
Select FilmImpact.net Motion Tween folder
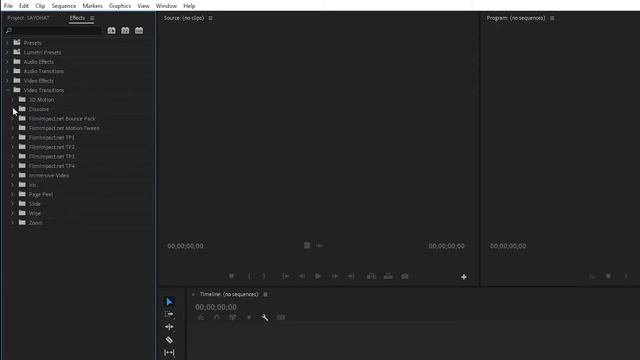(64, 128)
